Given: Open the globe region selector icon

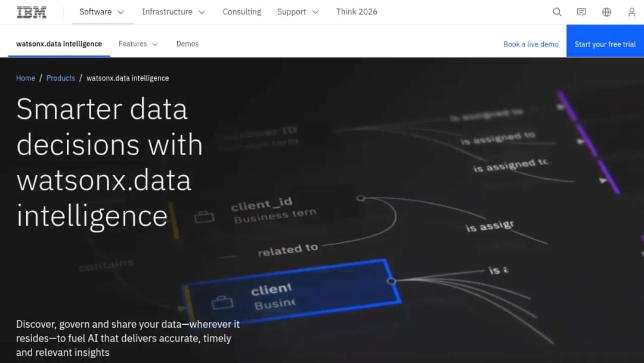Looking at the screenshot, I should tap(606, 12).
